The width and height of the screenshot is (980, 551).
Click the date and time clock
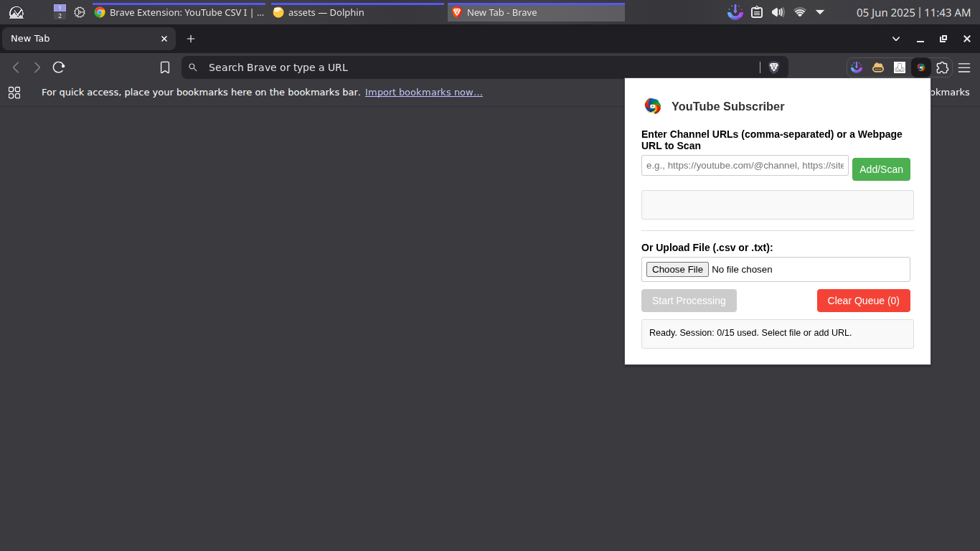913,12
